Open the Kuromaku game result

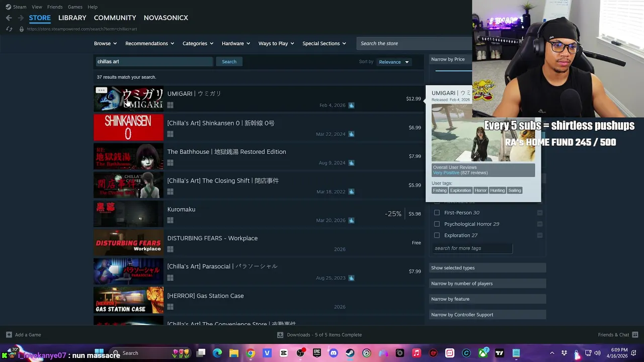coord(258,214)
